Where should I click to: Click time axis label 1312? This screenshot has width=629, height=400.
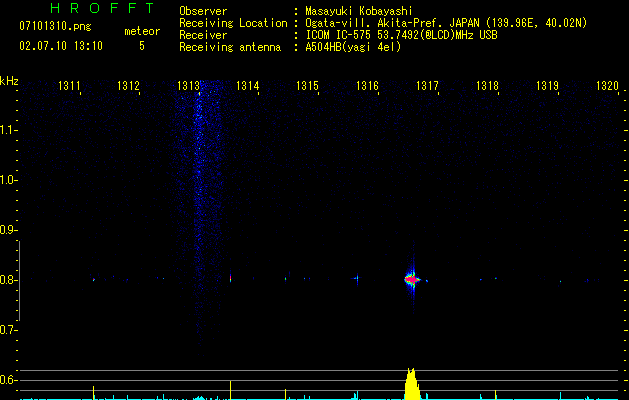click(128, 86)
